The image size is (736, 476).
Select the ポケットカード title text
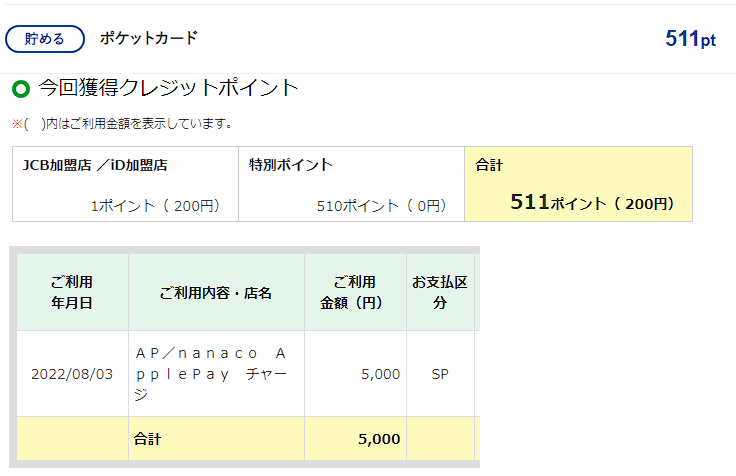click(148, 38)
